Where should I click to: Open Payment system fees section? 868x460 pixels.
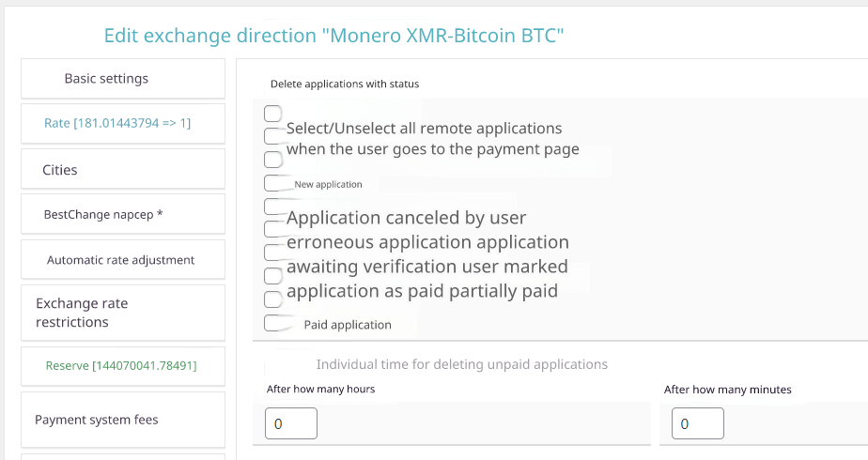pyautogui.click(x=122, y=420)
